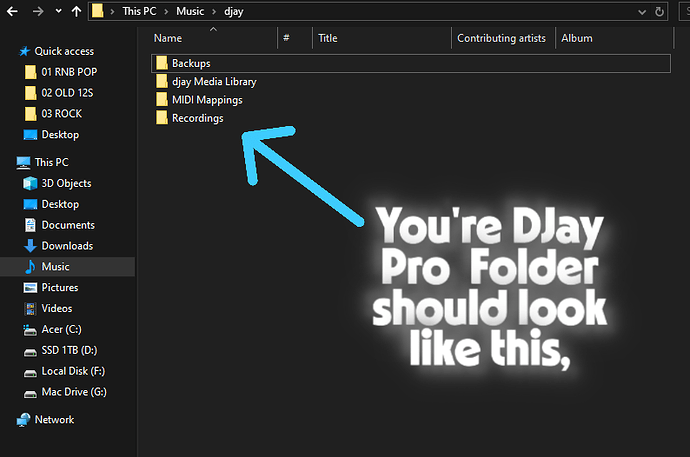Click the Documents page icon

[x=30, y=225]
